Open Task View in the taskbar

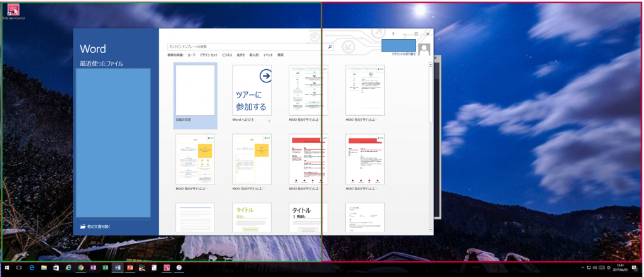click(19, 268)
